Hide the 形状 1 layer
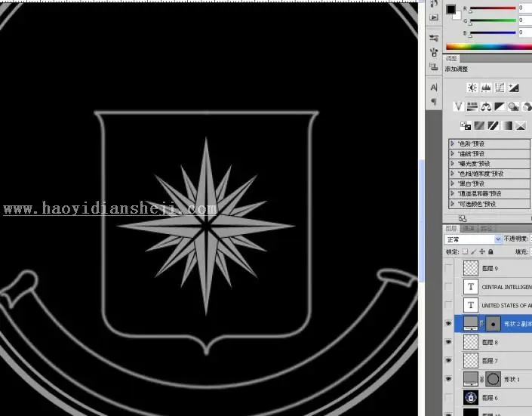This screenshot has width=532, height=416. pyautogui.click(x=448, y=379)
